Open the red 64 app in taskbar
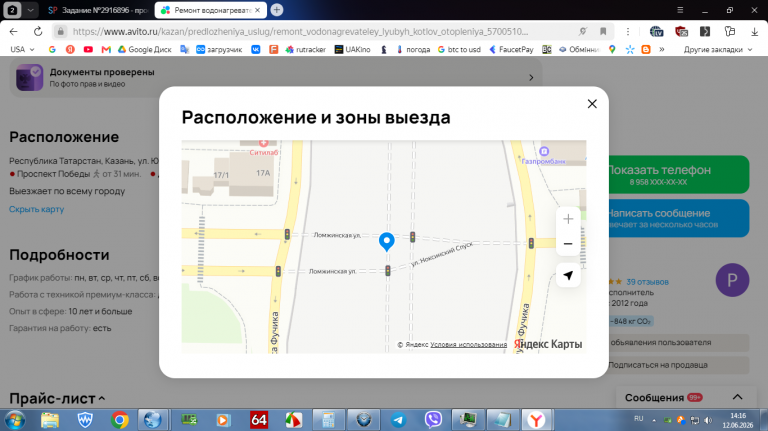 [x=259, y=420]
